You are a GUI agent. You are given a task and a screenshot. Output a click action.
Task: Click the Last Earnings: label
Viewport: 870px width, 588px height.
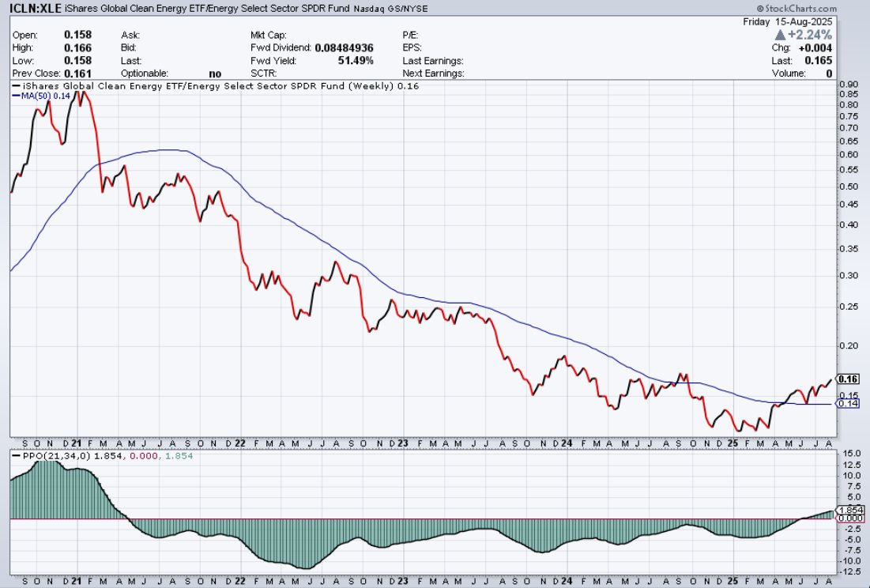click(x=433, y=61)
